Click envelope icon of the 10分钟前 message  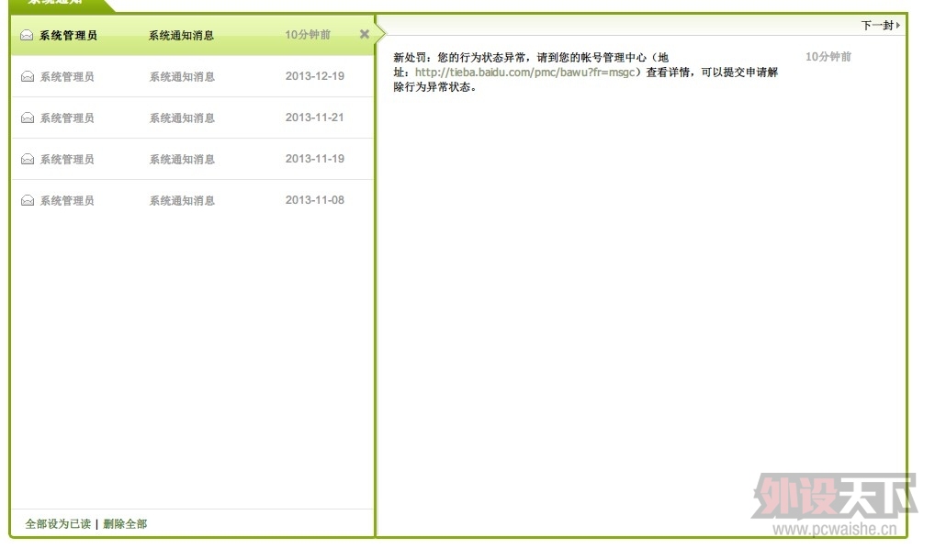pos(27,35)
